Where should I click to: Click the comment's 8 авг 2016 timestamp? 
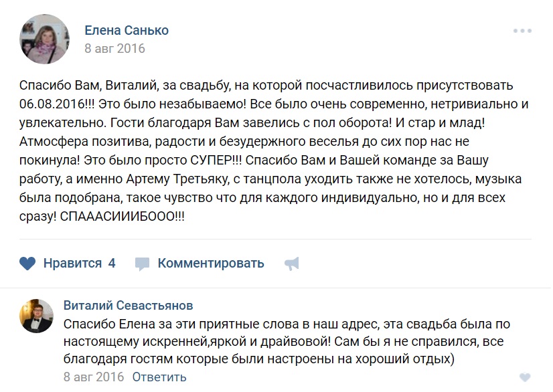coord(94,377)
